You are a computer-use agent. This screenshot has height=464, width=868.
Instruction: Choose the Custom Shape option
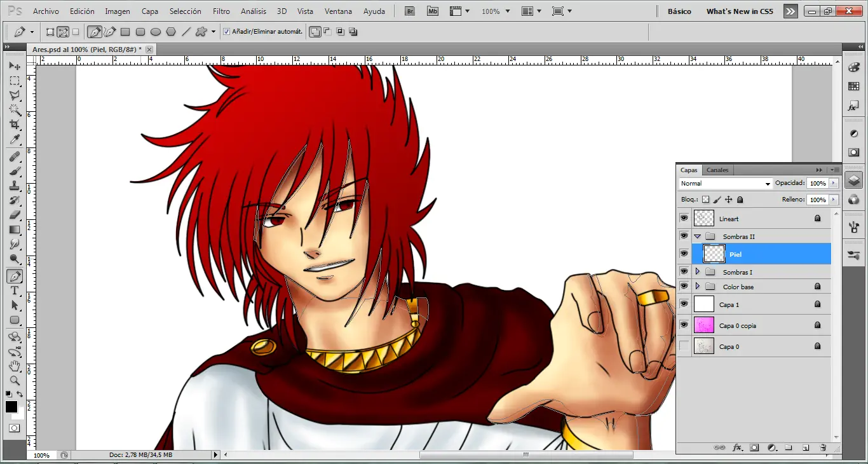201,32
